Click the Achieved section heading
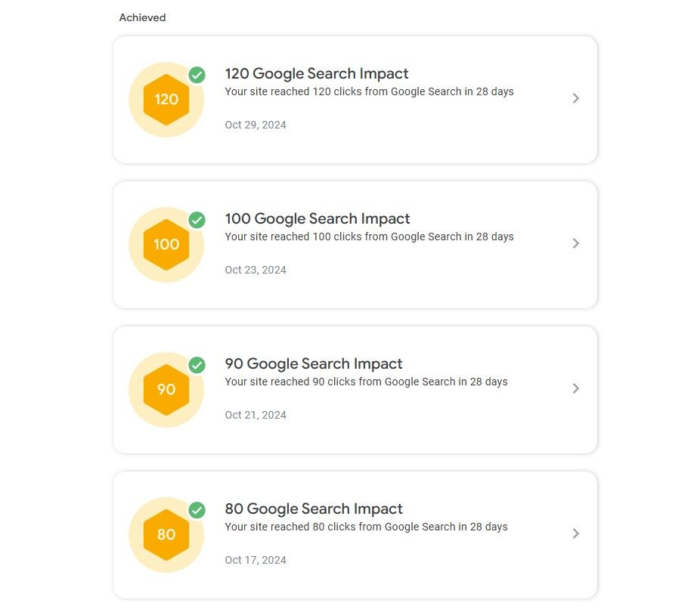Screen dimensions: 700x609 [142, 17]
